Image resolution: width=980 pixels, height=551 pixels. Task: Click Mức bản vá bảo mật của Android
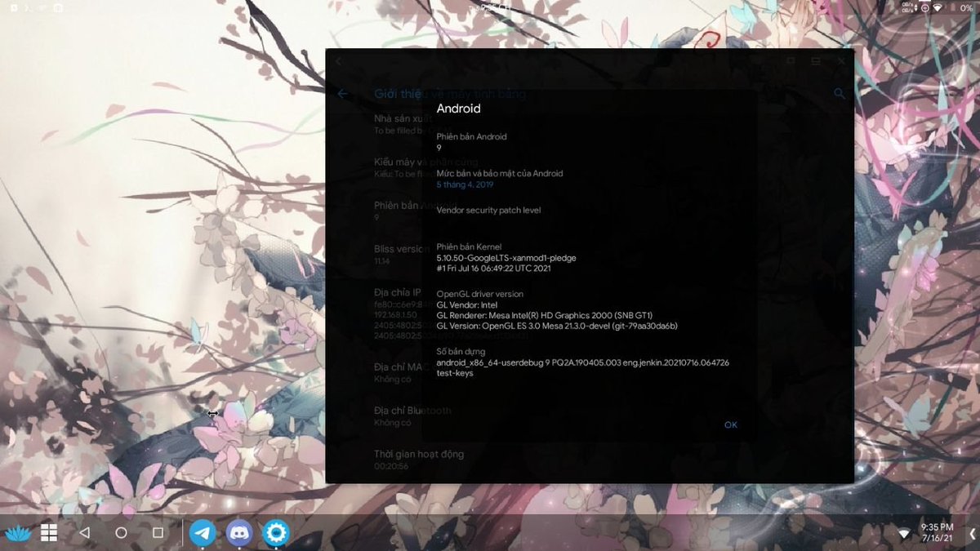click(499, 173)
